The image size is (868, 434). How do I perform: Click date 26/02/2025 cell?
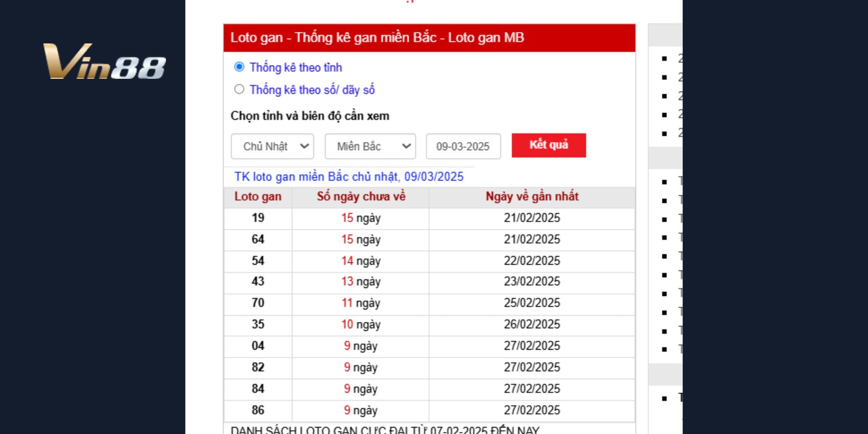[532, 324]
